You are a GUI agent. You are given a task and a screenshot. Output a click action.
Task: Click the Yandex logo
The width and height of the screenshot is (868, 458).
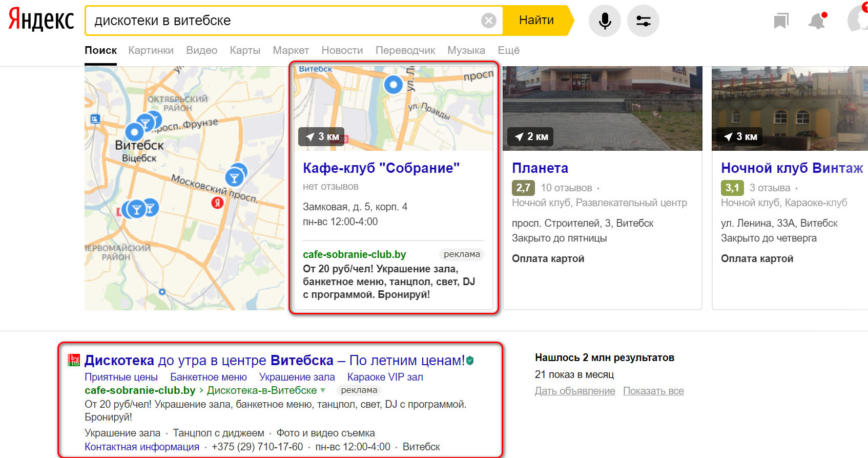click(x=42, y=20)
